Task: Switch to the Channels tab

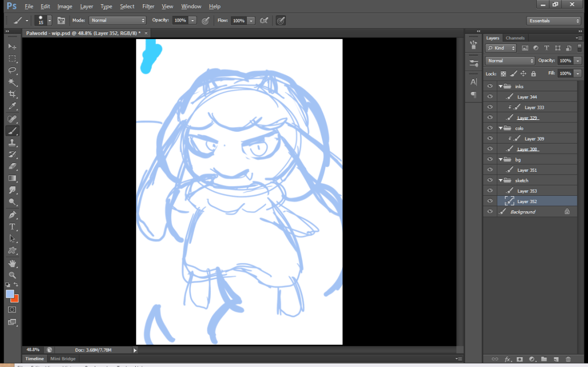Action: pyautogui.click(x=515, y=38)
